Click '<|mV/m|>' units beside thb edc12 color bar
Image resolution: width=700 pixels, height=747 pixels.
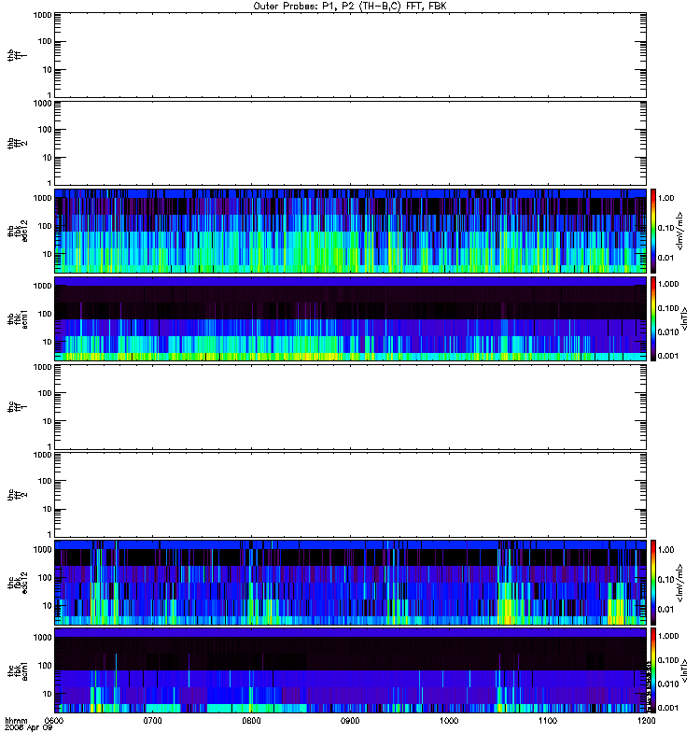pyautogui.click(x=680, y=231)
